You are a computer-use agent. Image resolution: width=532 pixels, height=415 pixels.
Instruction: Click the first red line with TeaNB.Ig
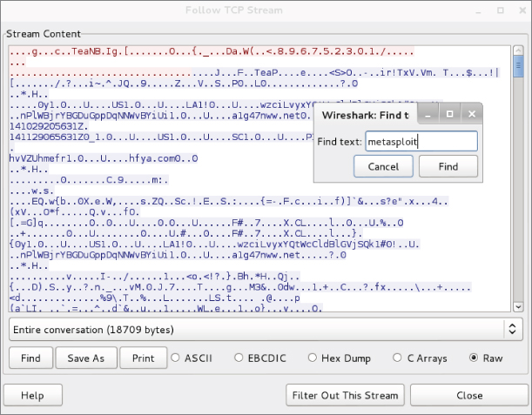pos(212,51)
